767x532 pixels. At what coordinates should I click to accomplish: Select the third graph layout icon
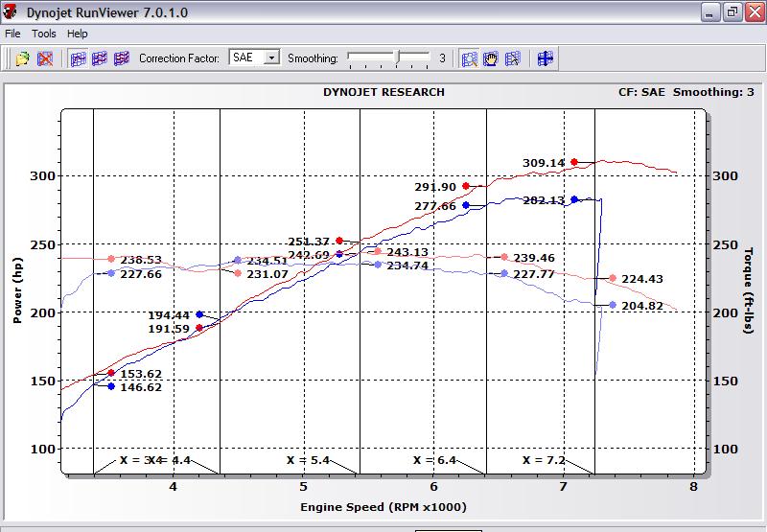(x=122, y=58)
